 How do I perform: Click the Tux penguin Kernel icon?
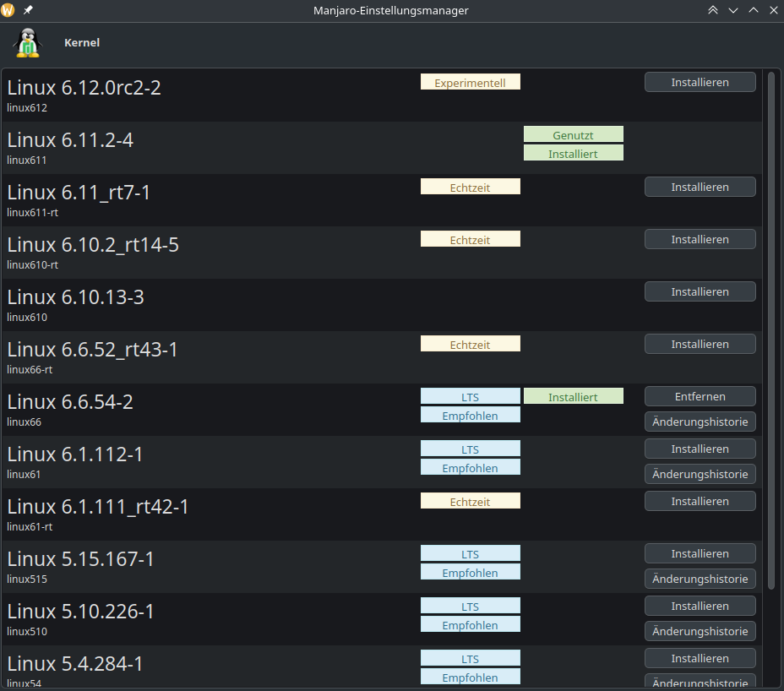[28, 43]
